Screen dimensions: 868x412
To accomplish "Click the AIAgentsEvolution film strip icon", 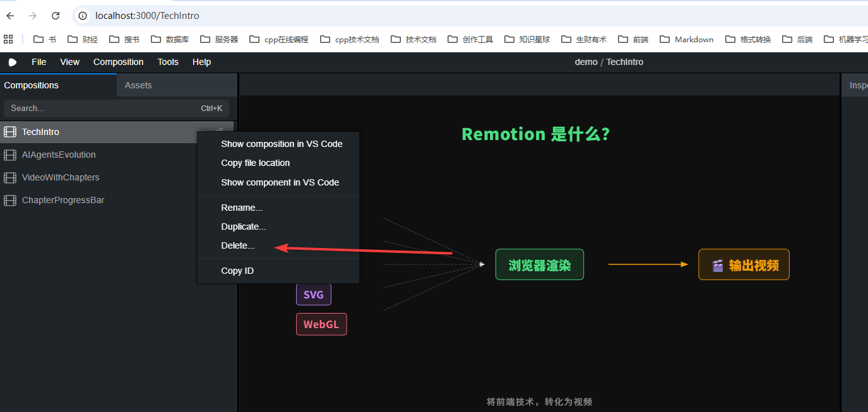I will (10, 155).
